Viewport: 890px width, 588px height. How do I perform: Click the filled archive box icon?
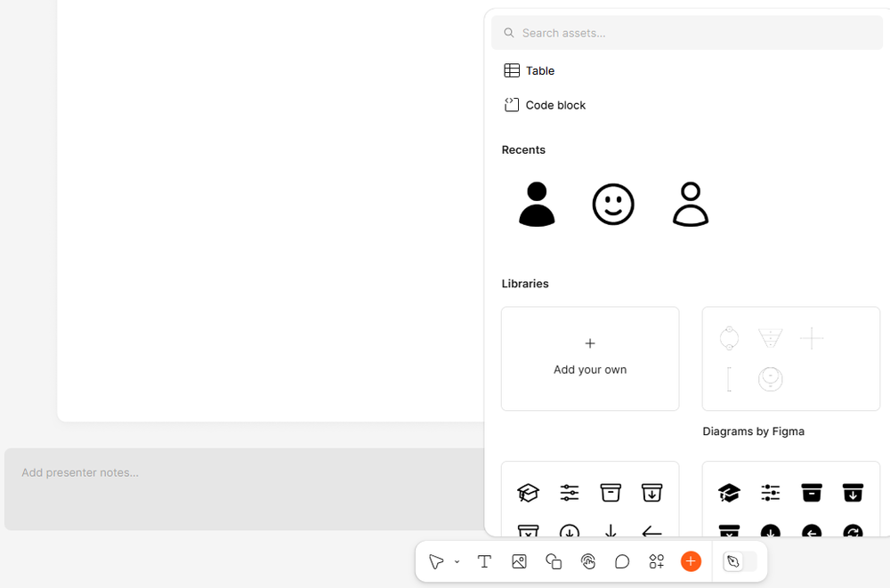pos(812,493)
